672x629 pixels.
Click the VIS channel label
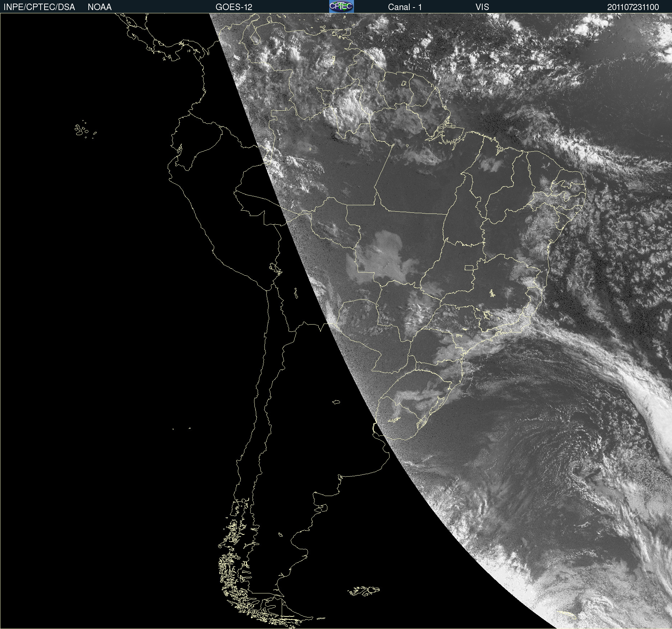point(482,7)
